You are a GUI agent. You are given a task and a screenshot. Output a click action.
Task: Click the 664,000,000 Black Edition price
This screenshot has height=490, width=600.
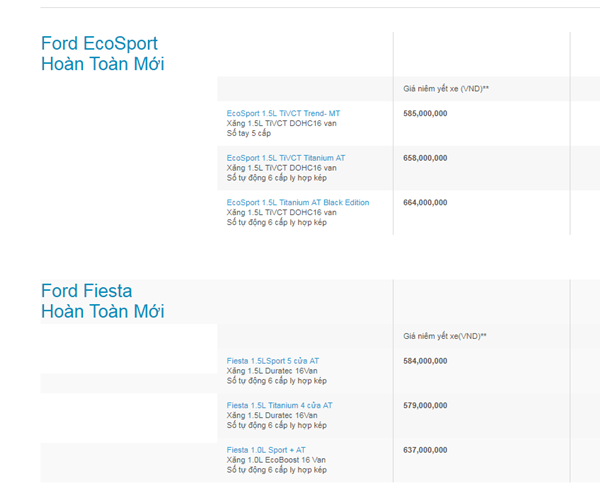point(425,203)
